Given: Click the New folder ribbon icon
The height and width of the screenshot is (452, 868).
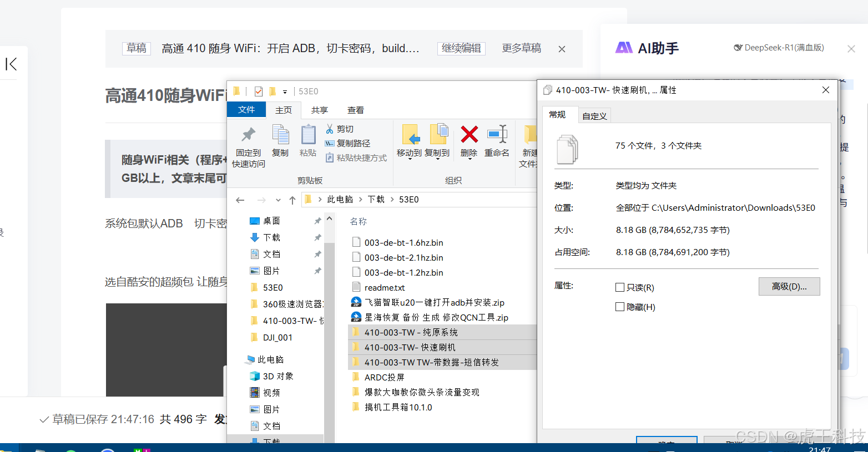Looking at the screenshot, I should [530, 135].
